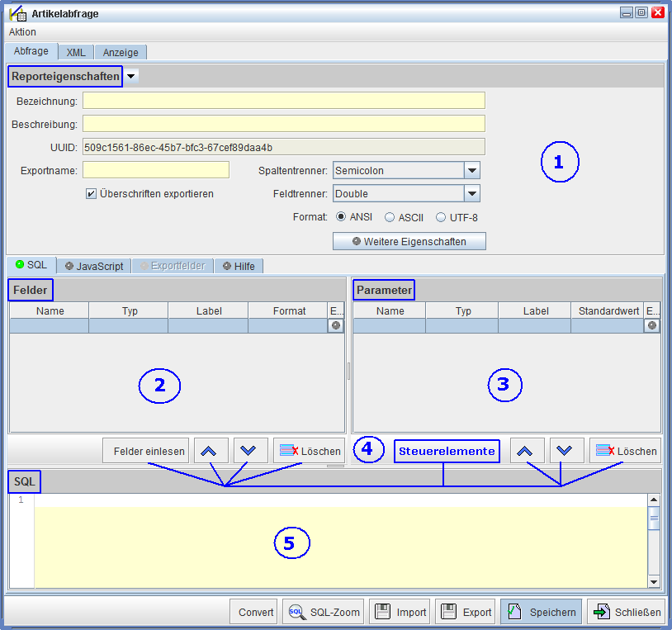Open the Feldtrenner dropdown
Image resolution: width=672 pixels, height=630 pixels.
pos(471,194)
